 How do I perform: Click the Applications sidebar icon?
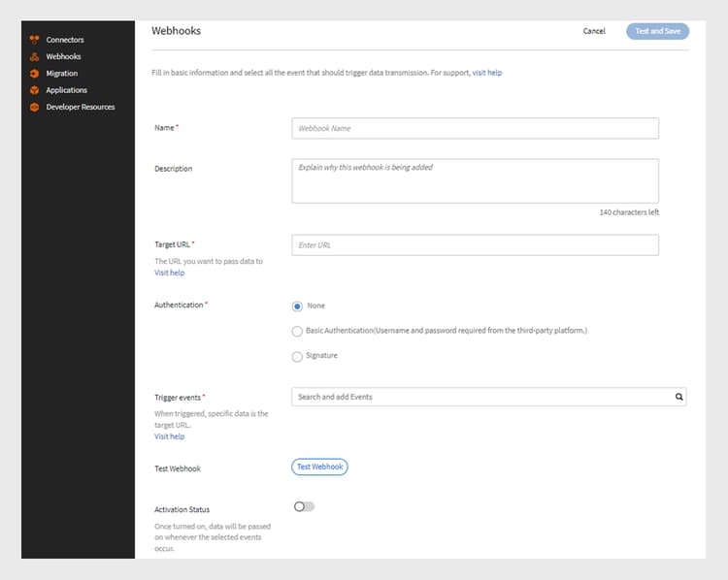point(34,90)
